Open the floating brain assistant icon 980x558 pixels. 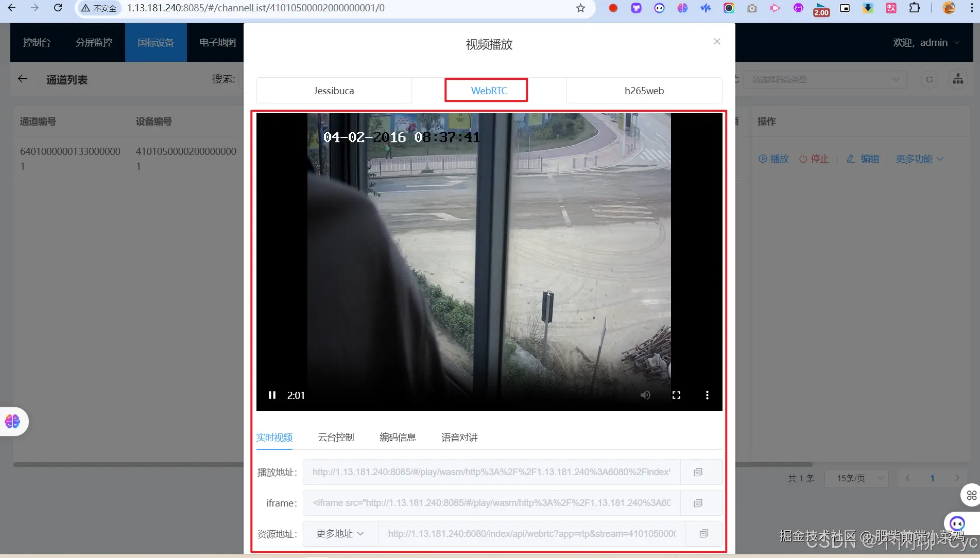12,422
